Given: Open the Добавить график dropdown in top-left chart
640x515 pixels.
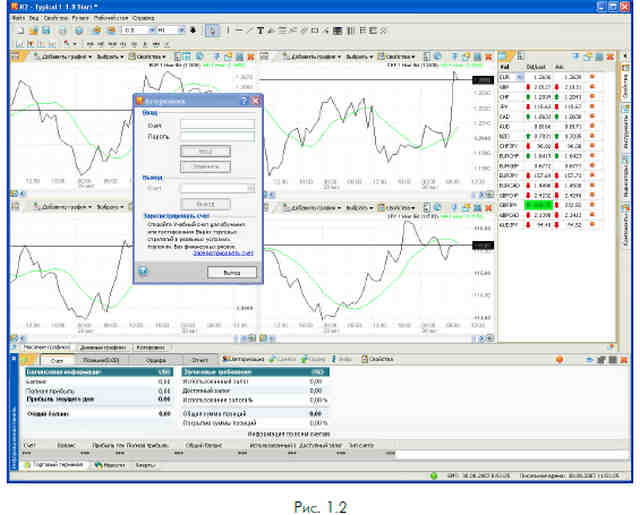Looking at the screenshot, I should coord(63,57).
